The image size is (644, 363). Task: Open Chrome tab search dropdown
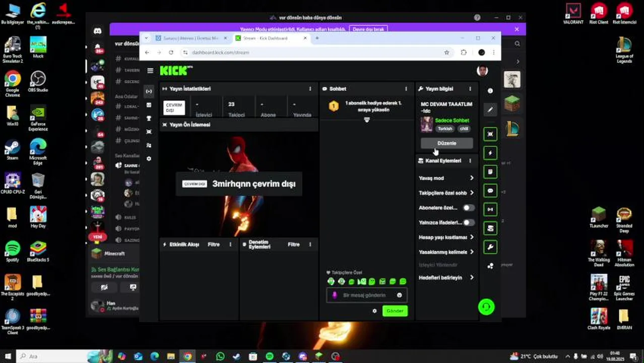click(146, 38)
